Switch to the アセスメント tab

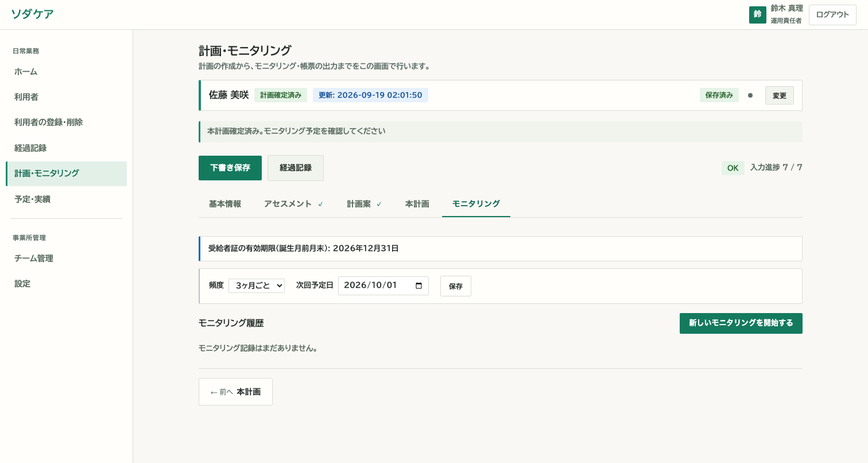tap(293, 204)
